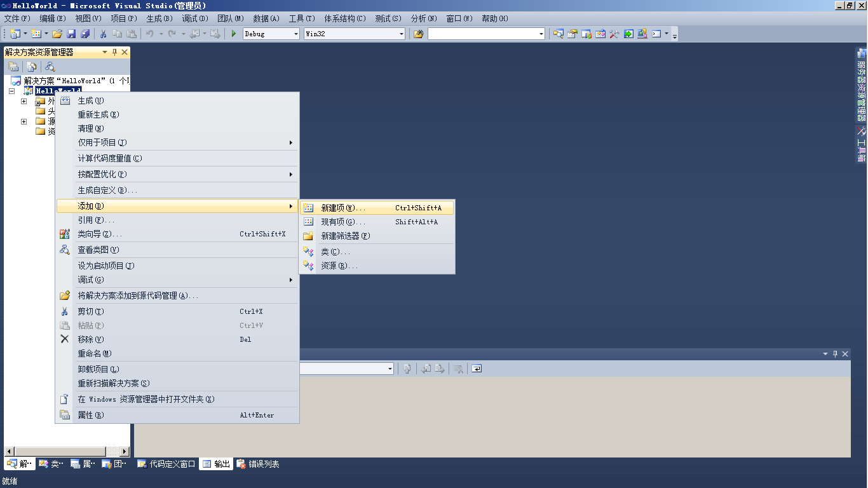
Task: Close the Solution Explorer panel
Action: tap(125, 52)
